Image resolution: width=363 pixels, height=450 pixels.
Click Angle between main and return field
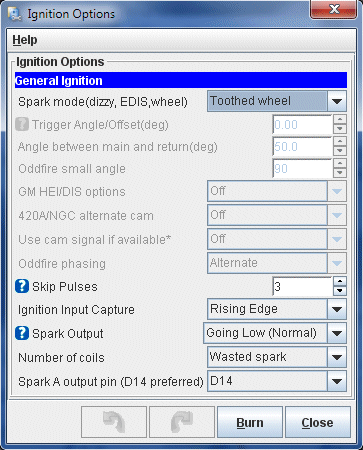[x=302, y=147]
